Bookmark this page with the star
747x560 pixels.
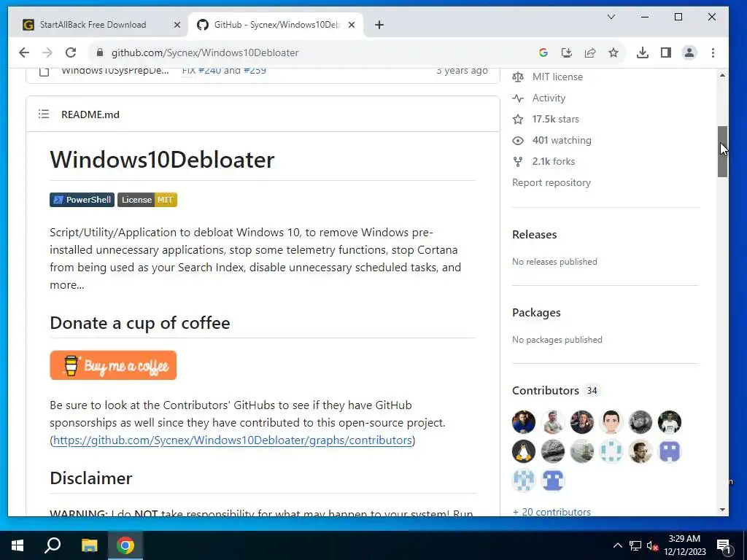pyautogui.click(x=613, y=52)
